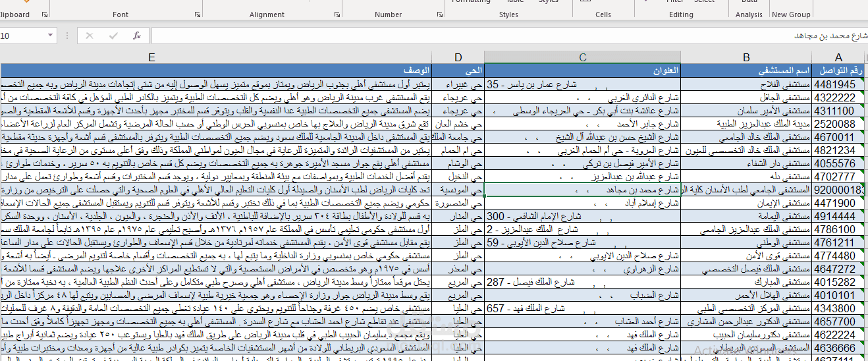
Task: Click hospital name 'مستشفى قوى الأمن'
Action: point(778,256)
